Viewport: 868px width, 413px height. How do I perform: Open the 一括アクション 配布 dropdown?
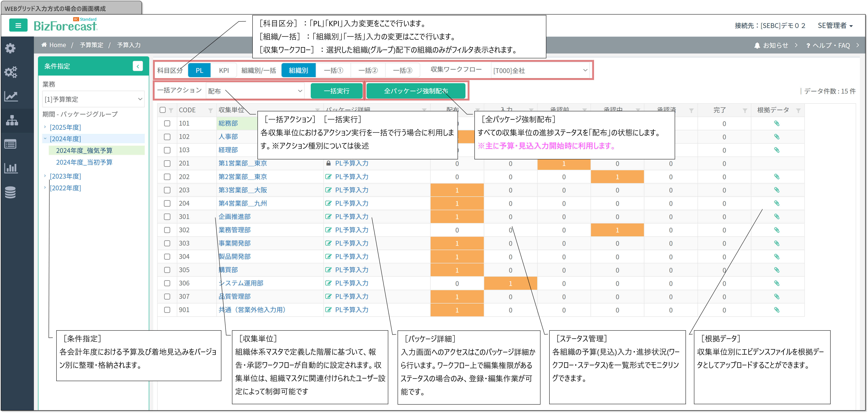click(x=255, y=91)
